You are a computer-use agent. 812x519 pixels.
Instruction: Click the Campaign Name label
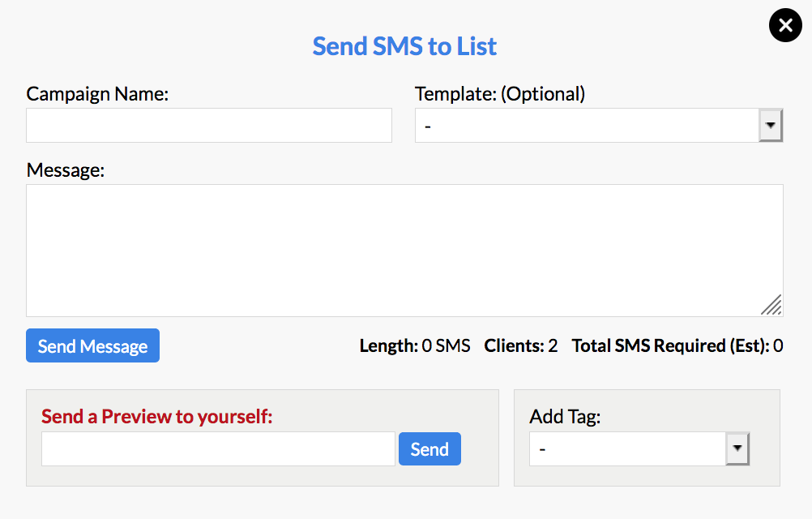(x=97, y=94)
